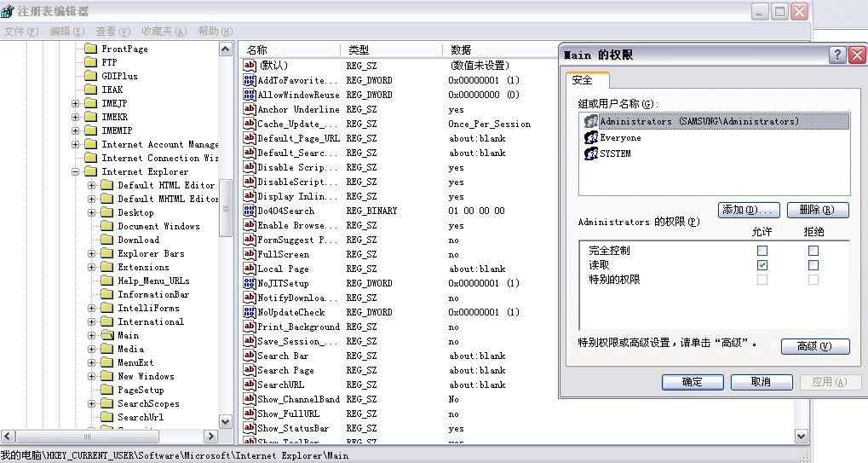Click the string icon of Anchor Underline

click(x=250, y=109)
